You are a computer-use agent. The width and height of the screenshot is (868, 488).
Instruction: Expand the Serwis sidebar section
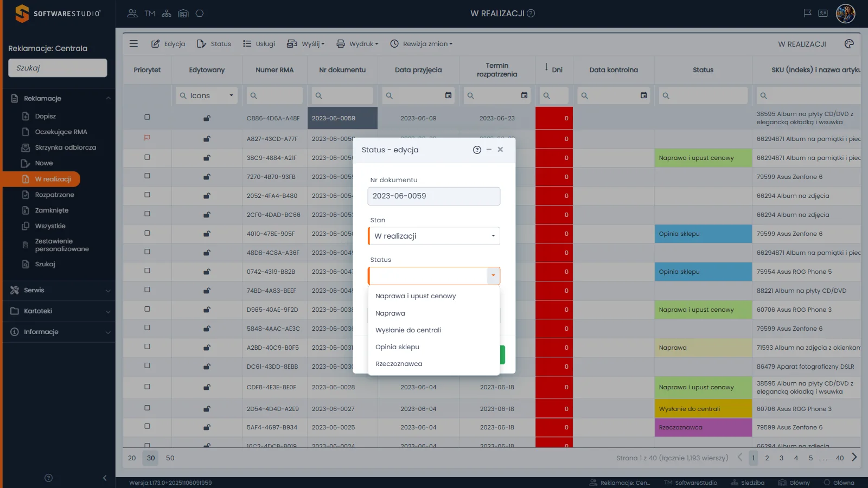tap(59, 291)
